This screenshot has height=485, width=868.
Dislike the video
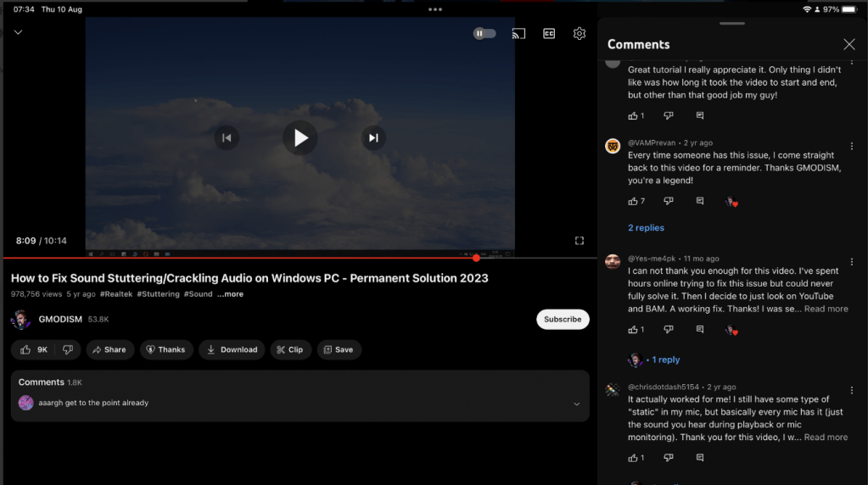pyautogui.click(x=68, y=349)
